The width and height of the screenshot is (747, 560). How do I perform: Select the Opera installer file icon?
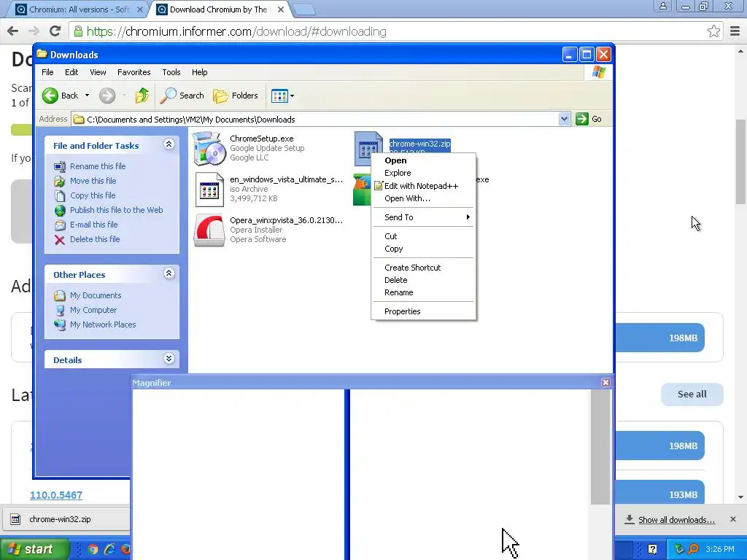(x=209, y=230)
